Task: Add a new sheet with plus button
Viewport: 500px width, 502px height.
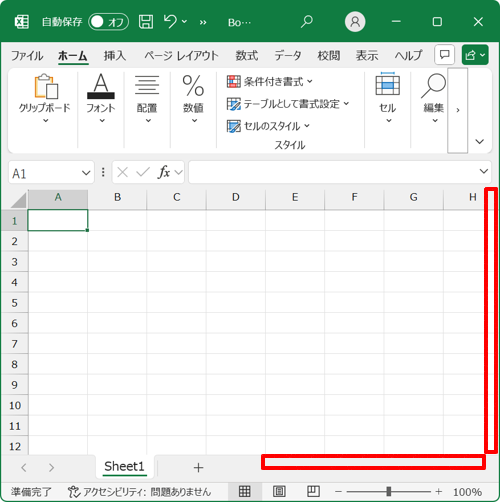Action: click(198, 468)
